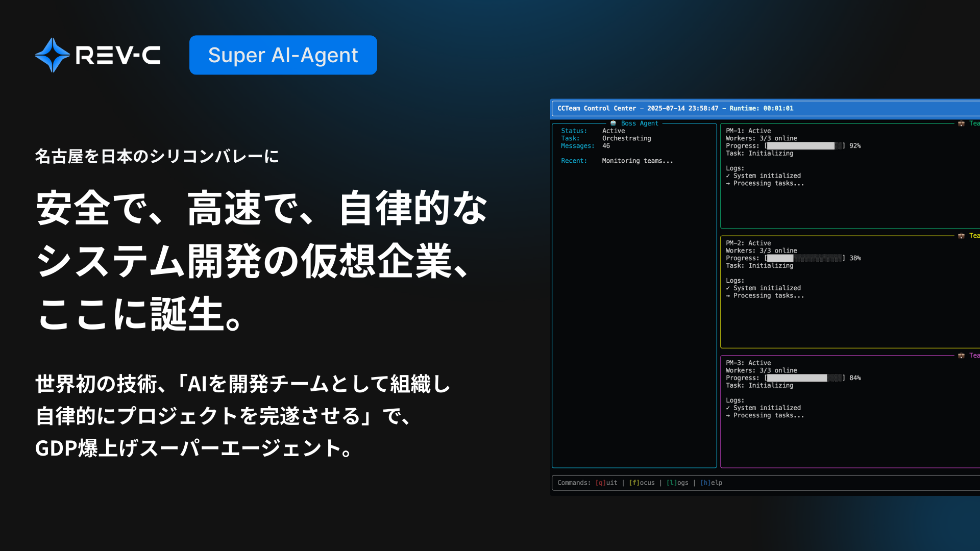Click the REV-C wordmark text
Viewport: 980px width, 551px height.
click(118, 55)
